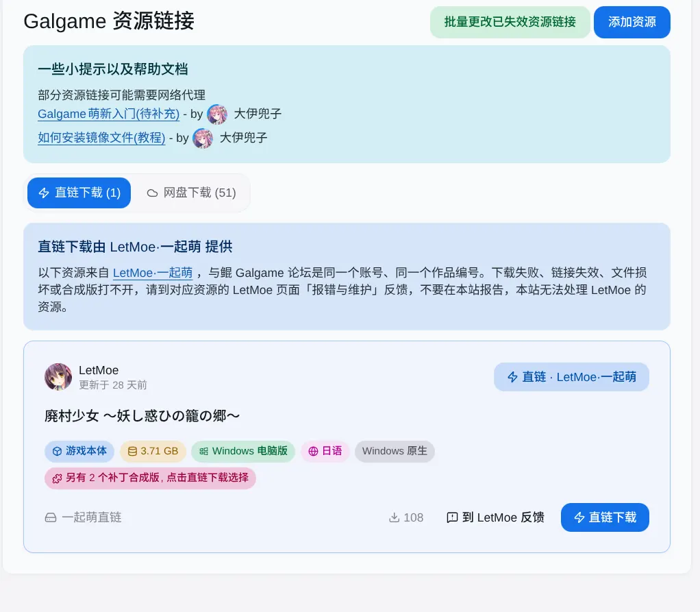Click the feedback icon beside 到 LetMoe 反馈

pyautogui.click(x=452, y=517)
